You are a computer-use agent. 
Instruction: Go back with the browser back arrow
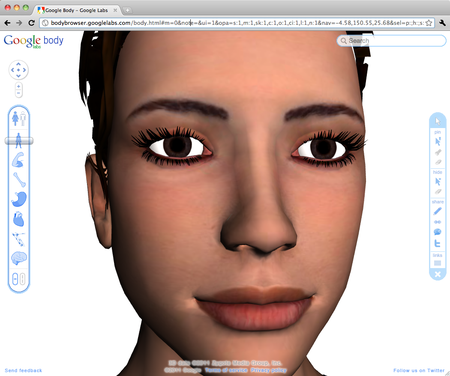pos(7,23)
